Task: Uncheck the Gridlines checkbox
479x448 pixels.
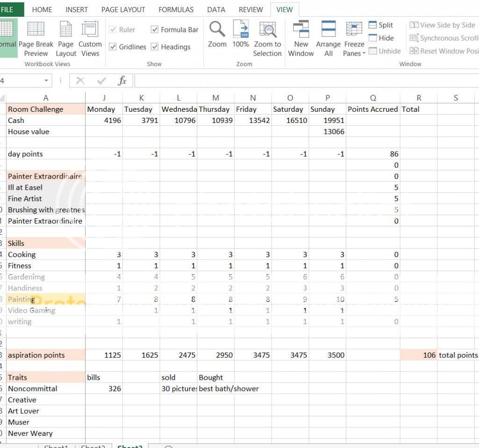Action: 113,47
